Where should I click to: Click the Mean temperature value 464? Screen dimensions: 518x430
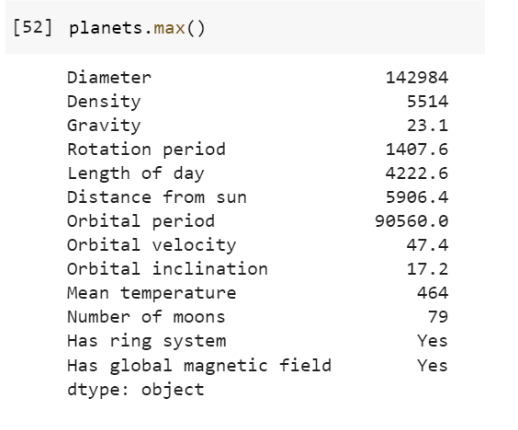pos(433,293)
